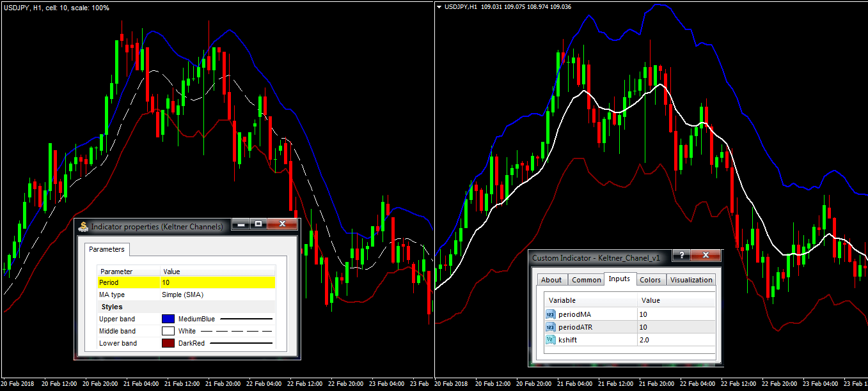Open the Upper band solid line style
Viewport: 868px width, 391px height.
(246, 318)
